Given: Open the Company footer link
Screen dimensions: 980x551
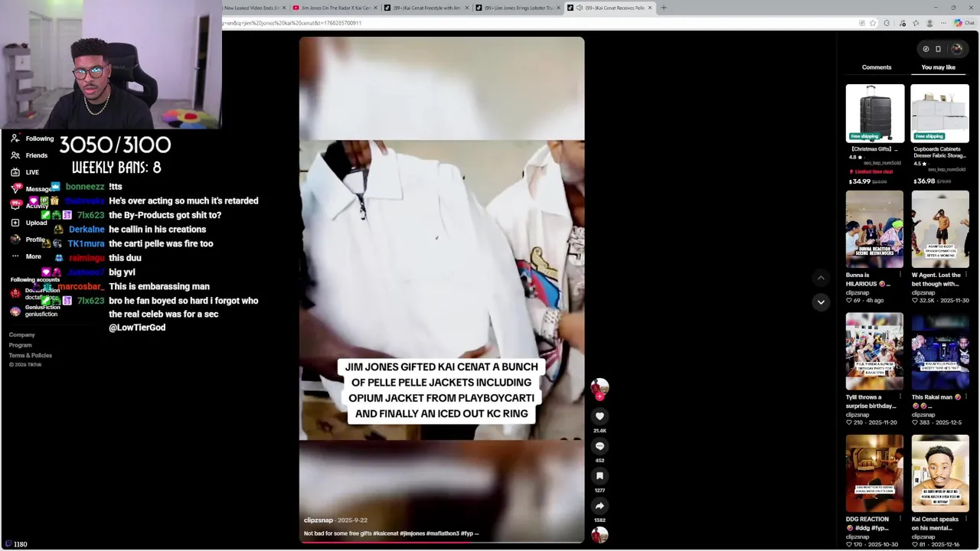Looking at the screenshot, I should [21, 335].
